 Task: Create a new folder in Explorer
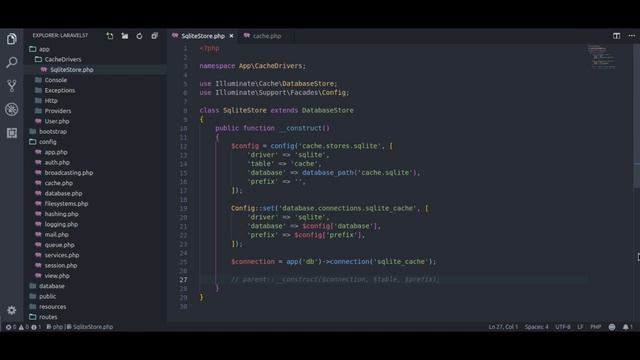click(x=124, y=36)
